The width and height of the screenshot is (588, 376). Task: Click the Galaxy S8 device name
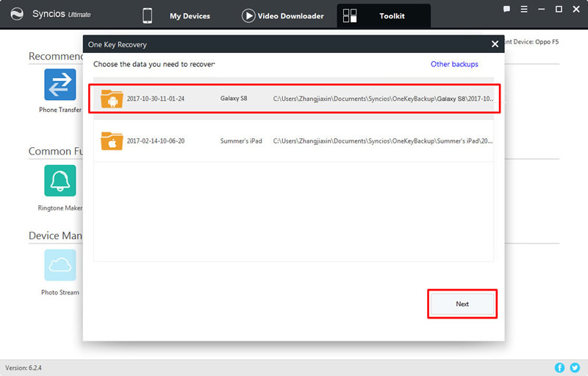point(234,99)
